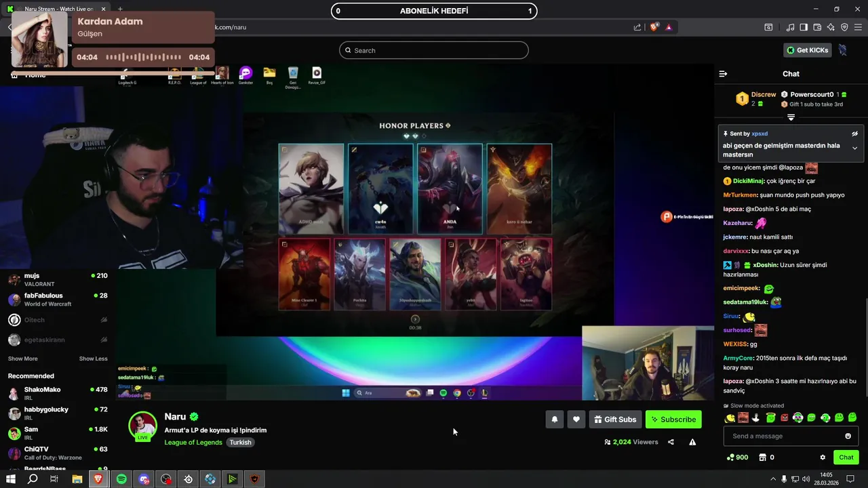
Task: Open the emote picker in the message box
Action: [848, 436]
